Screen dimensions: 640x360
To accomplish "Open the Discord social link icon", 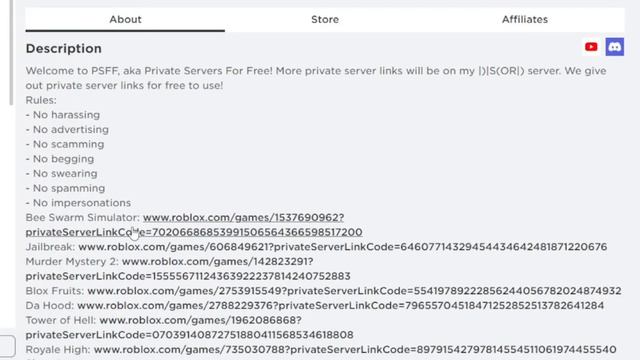I will pos(615,47).
